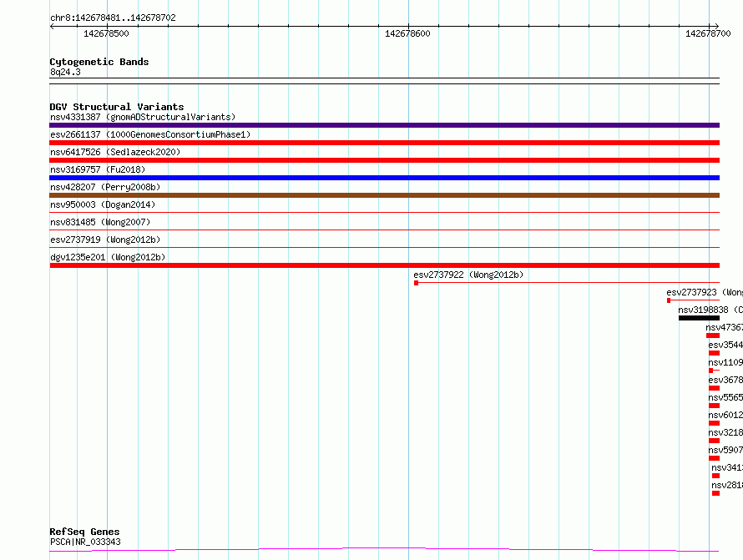Click the nsv3169757 (Fu2018) label
Viewport: 743px width, 560px height.
pyautogui.click(x=98, y=169)
